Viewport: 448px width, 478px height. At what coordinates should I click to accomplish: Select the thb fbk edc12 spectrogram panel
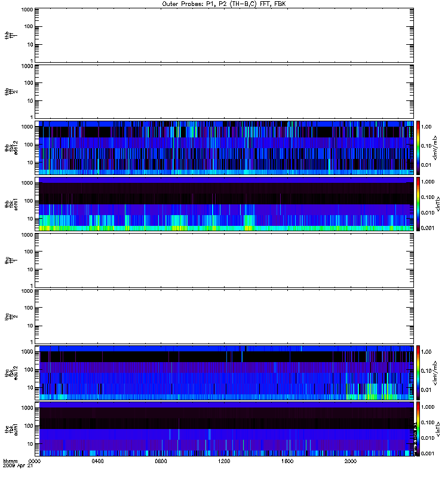point(224,148)
